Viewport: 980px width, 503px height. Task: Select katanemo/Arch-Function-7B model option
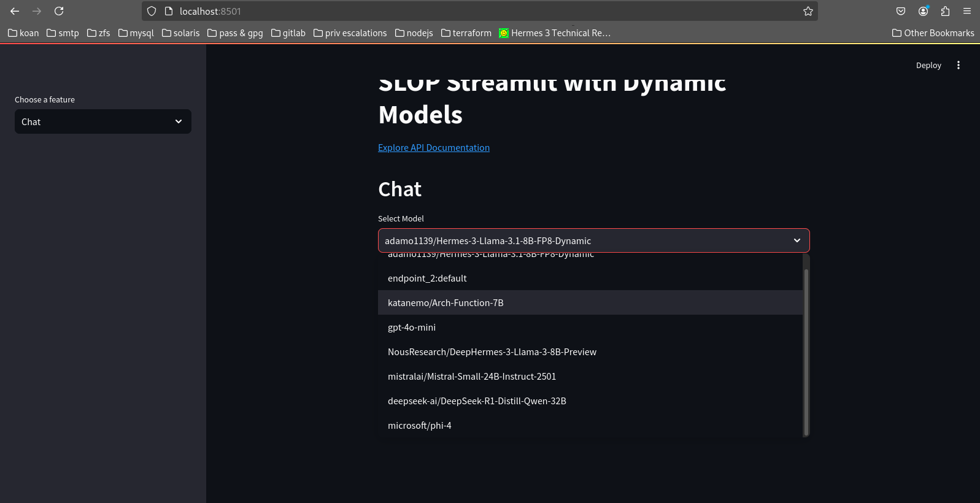point(446,303)
